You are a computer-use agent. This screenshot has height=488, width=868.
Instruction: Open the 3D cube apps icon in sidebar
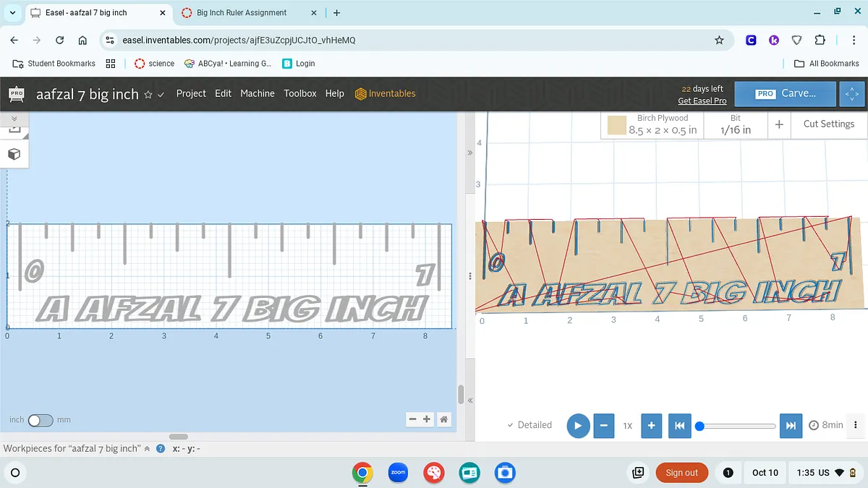pos(14,154)
